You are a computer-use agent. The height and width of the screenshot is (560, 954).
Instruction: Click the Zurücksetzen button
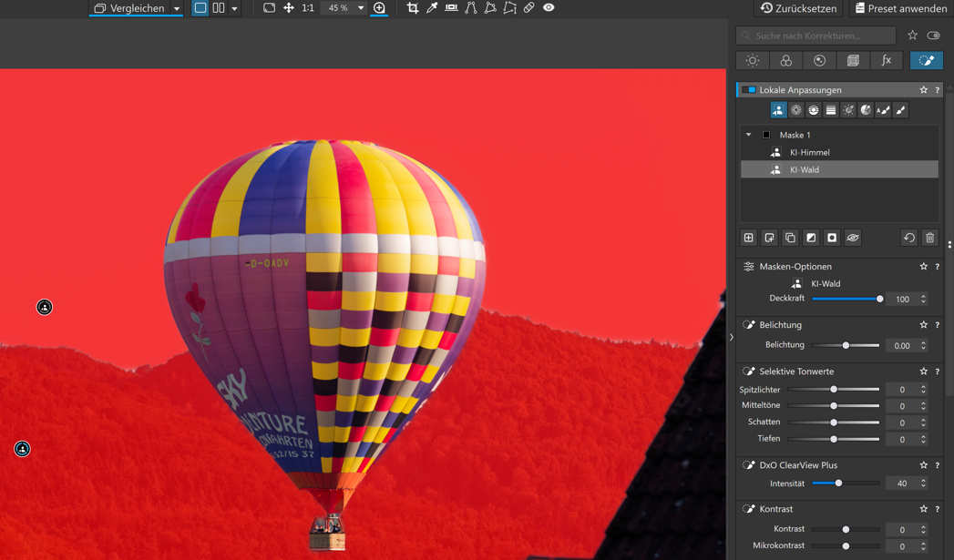pos(799,8)
